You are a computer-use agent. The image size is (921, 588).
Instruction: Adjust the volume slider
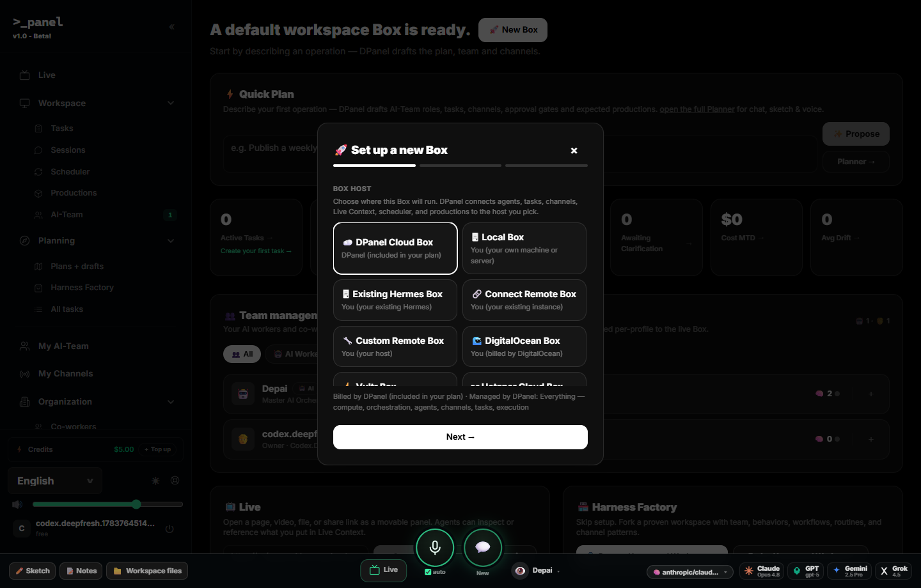pyautogui.click(x=107, y=504)
